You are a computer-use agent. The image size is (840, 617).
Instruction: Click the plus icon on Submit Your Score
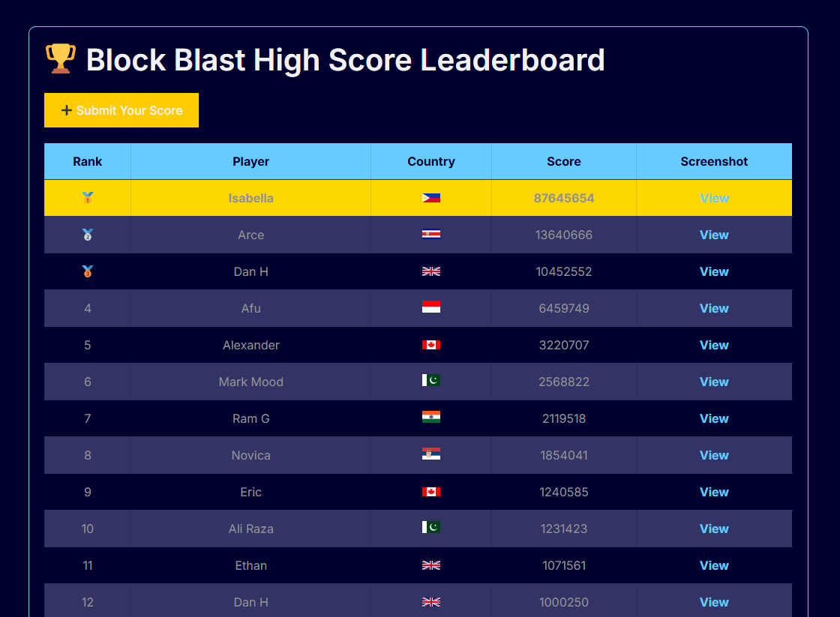point(66,109)
